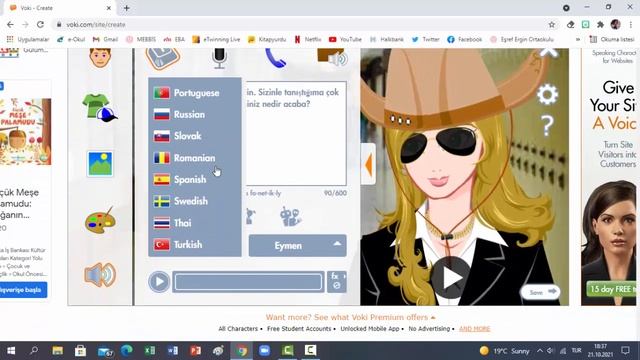Open the Chrome extensions puzzle icon
Image resolution: width=640 pixels, height=360 pixels.
(x=600, y=24)
